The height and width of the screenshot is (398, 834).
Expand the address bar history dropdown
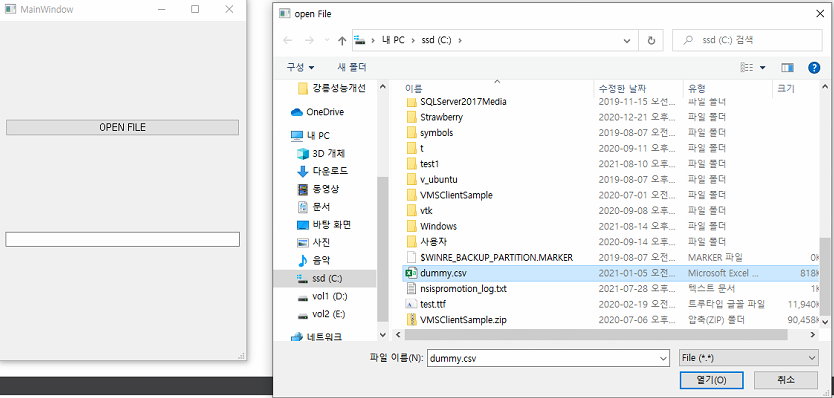pyautogui.click(x=628, y=40)
